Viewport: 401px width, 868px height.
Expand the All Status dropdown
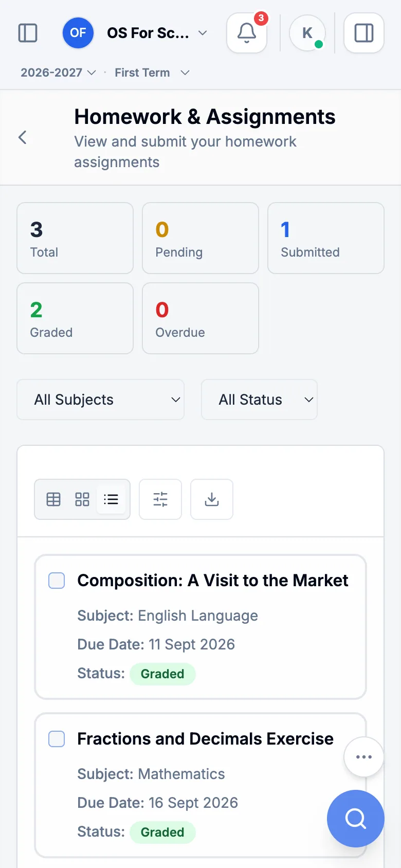pos(259,400)
